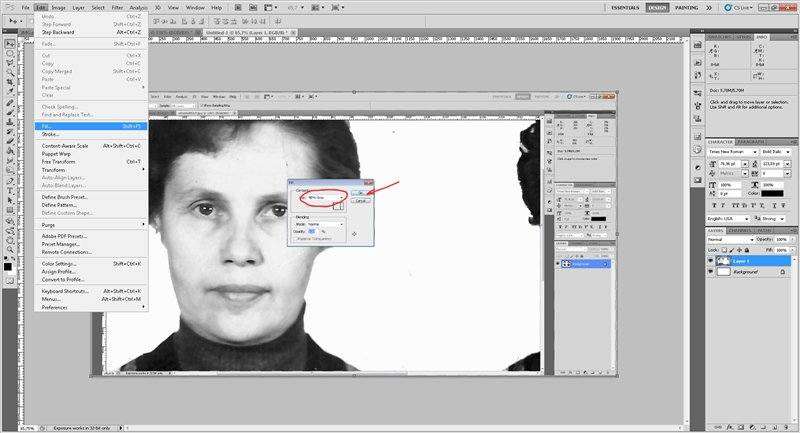
Task: Choose Fill... from the Edit menu
Action: click(50, 126)
